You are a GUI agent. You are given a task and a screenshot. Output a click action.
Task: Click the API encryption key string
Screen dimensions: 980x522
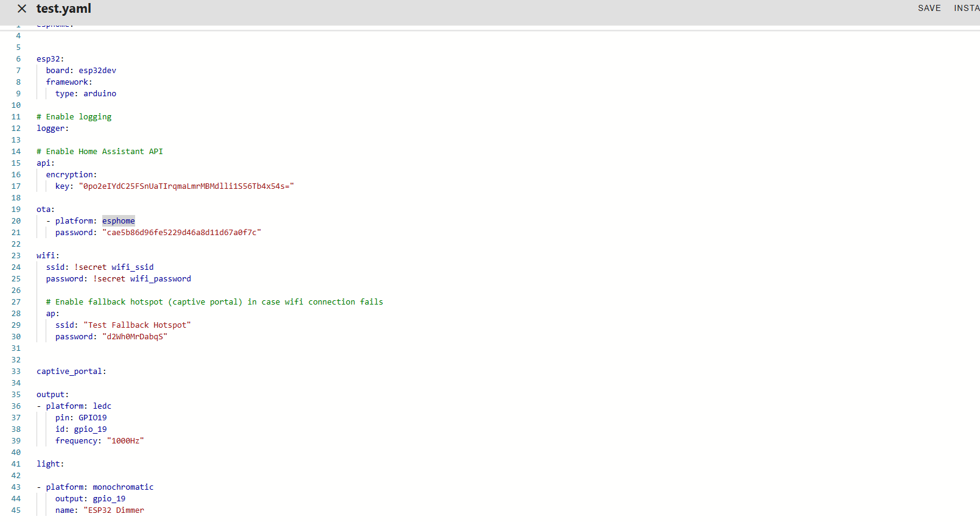pos(186,186)
